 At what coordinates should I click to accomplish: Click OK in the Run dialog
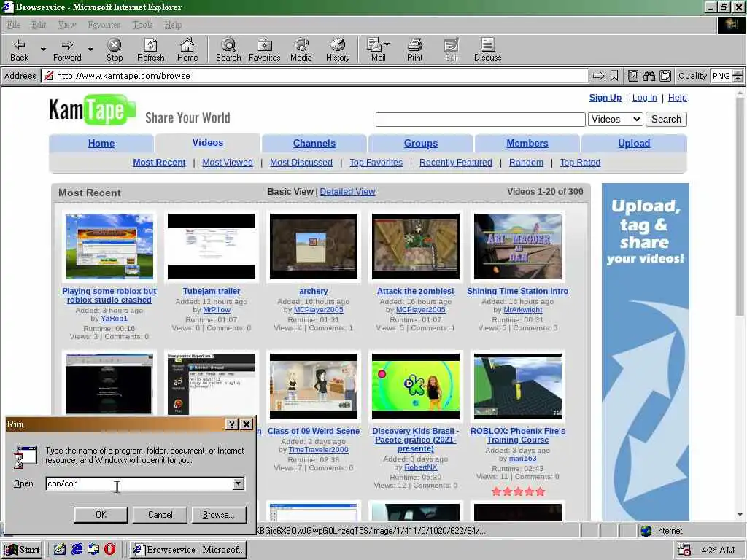click(x=101, y=515)
